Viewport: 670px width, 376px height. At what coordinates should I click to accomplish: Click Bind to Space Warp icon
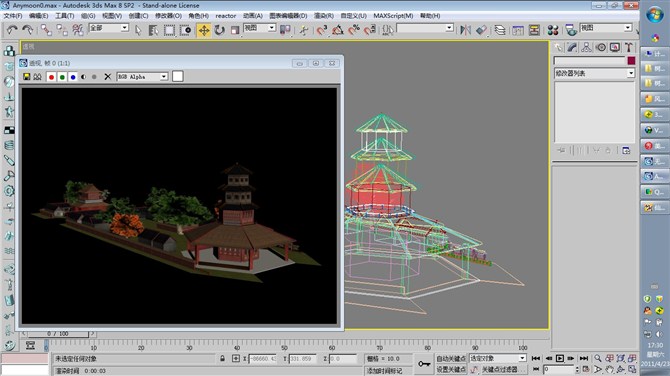click(78, 30)
